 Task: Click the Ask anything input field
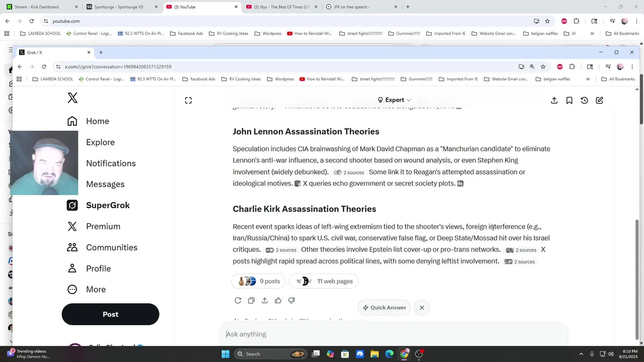(393, 334)
